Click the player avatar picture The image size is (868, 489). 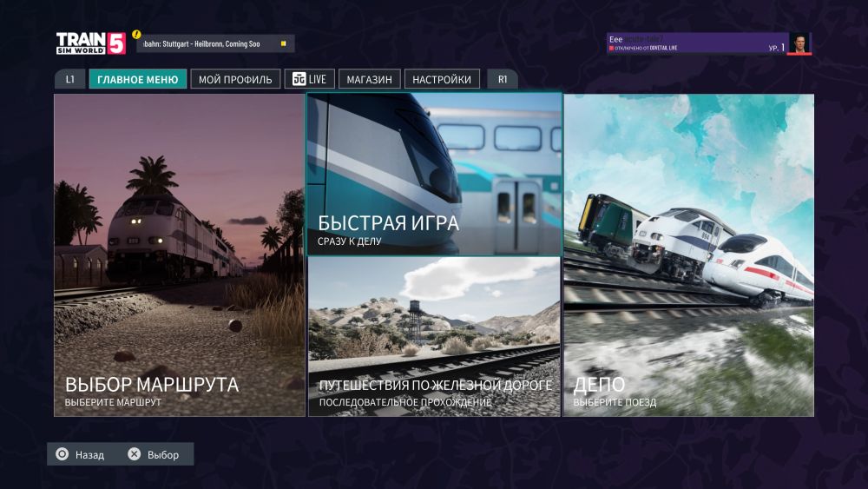pyautogui.click(x=799, y=43)
